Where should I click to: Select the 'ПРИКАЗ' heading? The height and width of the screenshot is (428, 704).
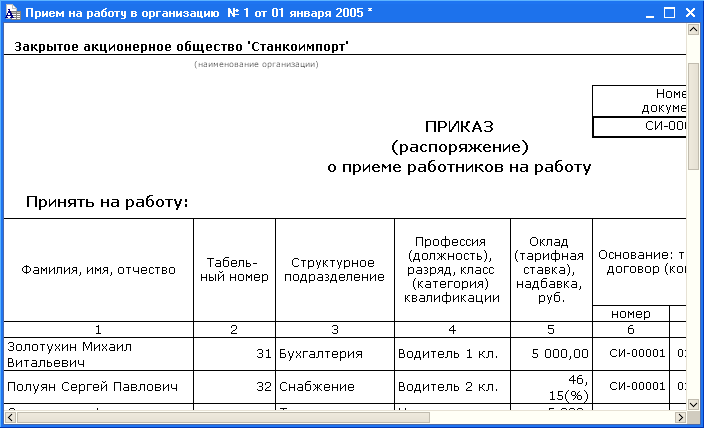[459, 127]
